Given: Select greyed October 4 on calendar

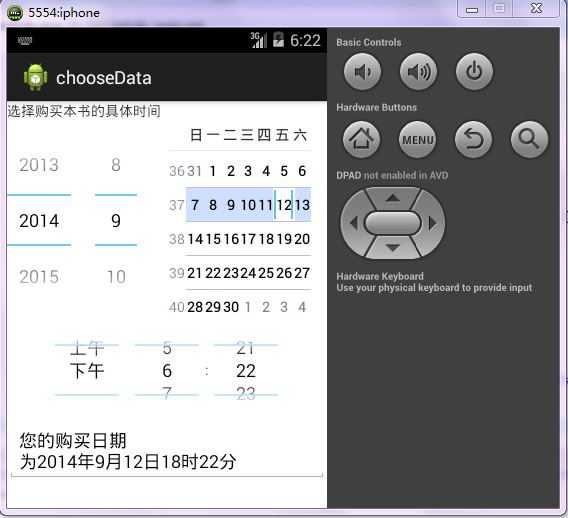Looking at the screenshot, I should [x=302, y=307].
